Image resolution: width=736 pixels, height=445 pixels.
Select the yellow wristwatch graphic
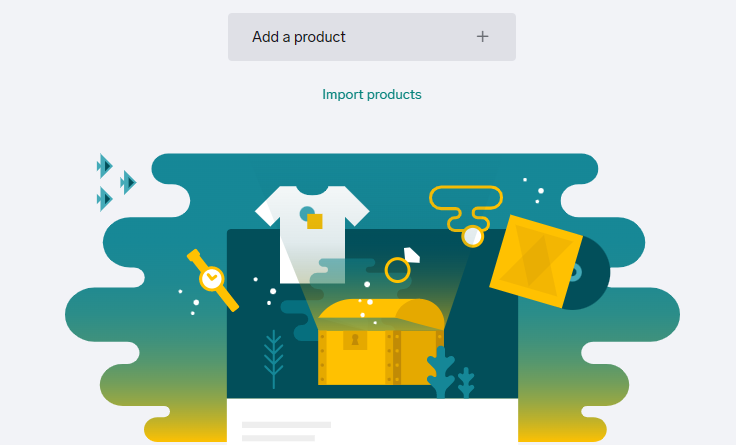pos(213,279)
